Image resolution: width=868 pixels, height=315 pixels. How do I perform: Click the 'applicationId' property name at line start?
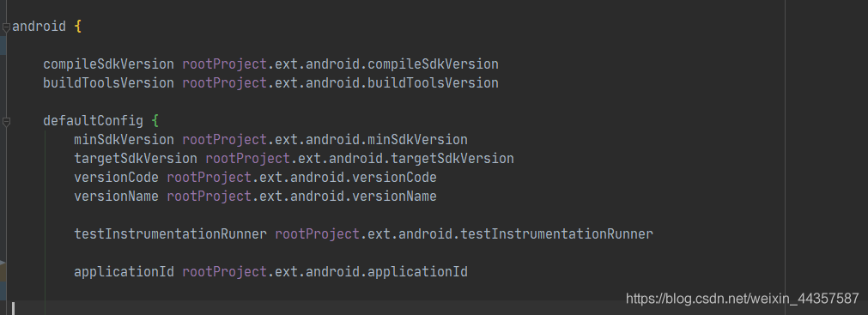124,272
